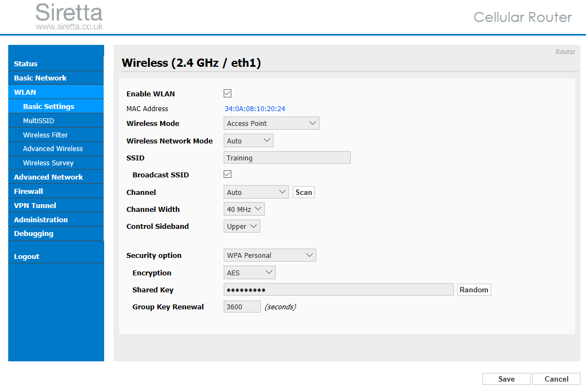
Task: Log out of the router
Action: [x=56, y=256]
